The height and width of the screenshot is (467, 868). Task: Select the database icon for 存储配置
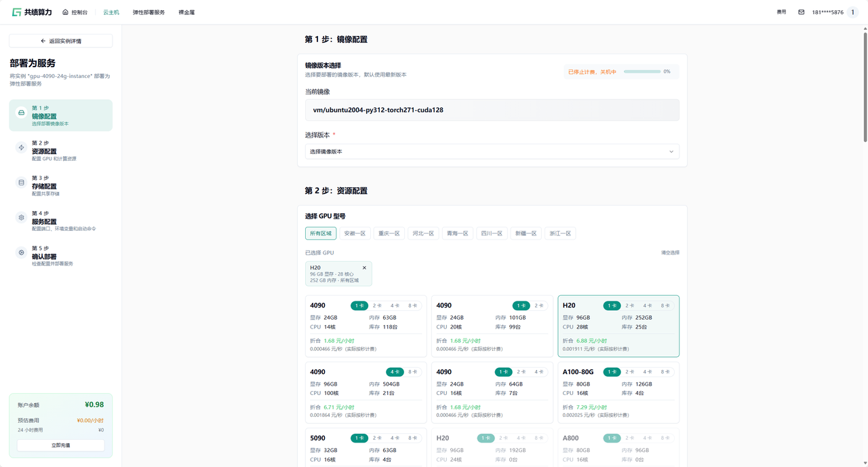coord(22,183)
